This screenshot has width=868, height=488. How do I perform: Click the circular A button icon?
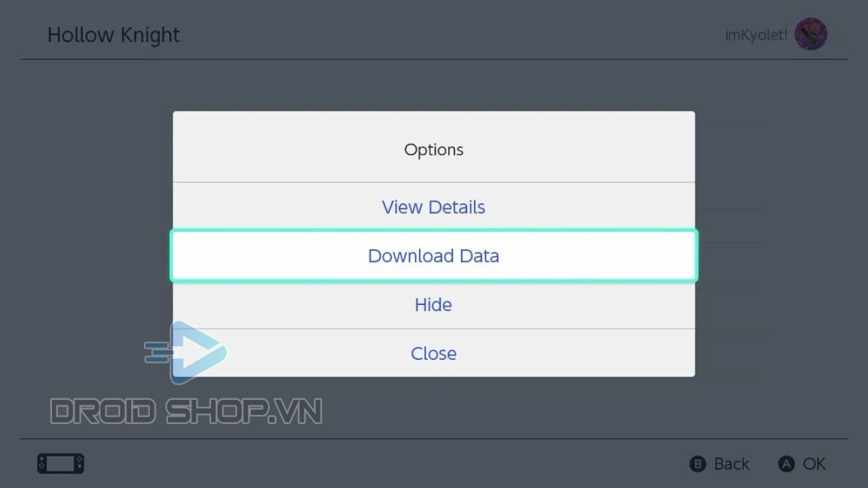786,464
